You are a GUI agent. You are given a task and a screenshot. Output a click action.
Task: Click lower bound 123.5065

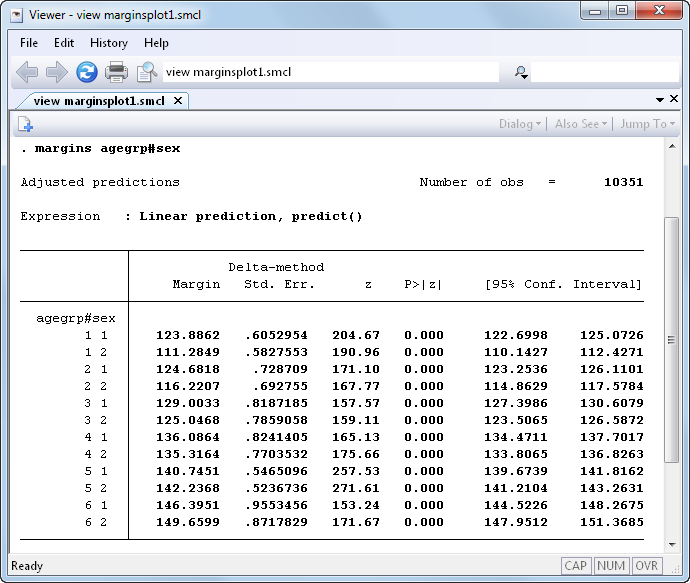coord(516,420)
